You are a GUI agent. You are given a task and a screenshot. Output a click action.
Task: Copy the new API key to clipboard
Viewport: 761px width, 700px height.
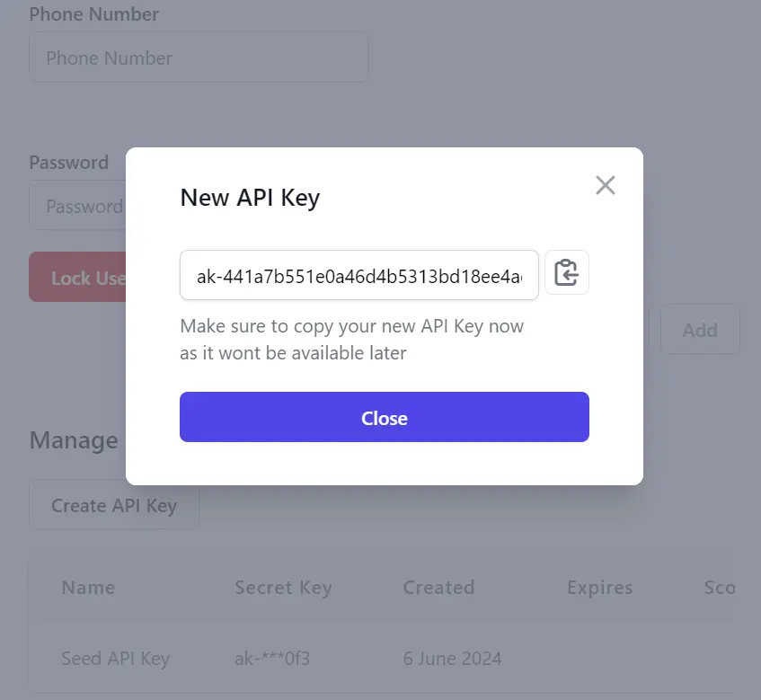click(566, 272)
